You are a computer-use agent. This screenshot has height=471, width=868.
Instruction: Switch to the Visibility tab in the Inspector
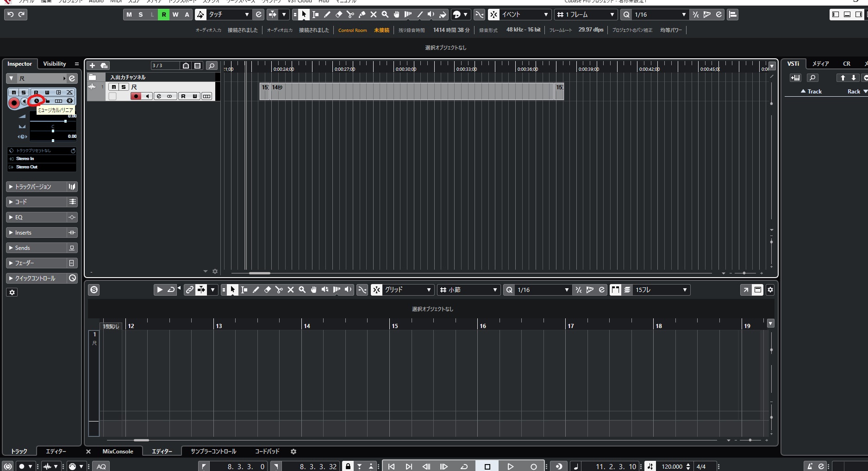pos(54,64)
